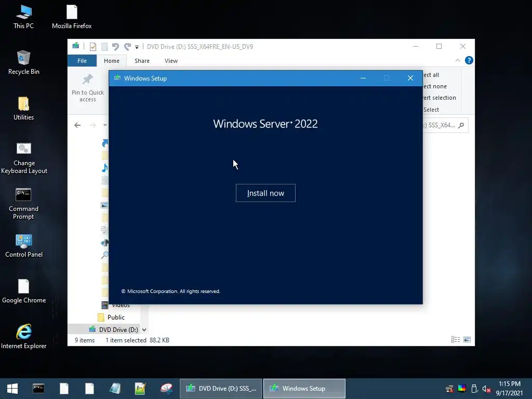
Task: Select Google Chrome desktop shortcut
Action: pos(24,291)
